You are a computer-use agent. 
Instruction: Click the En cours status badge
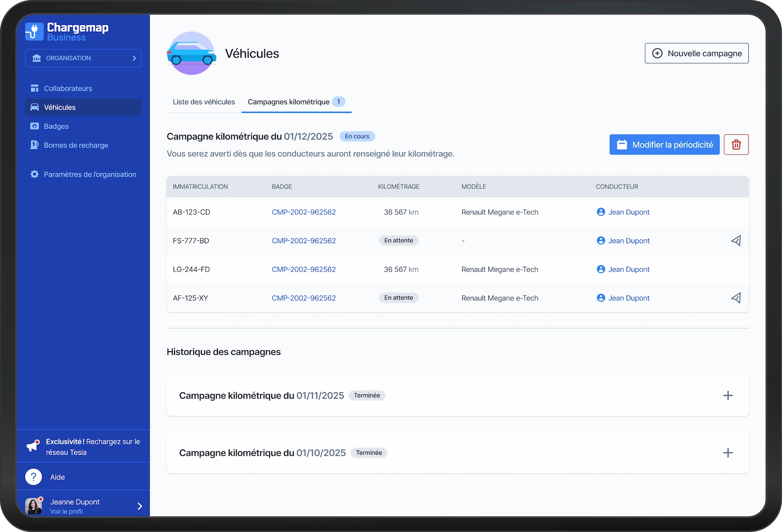[x=357, y=136]
